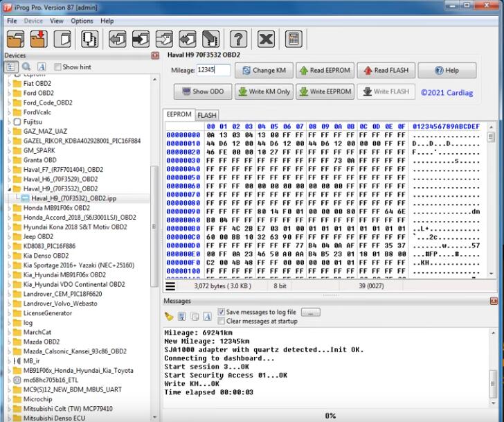This screenshot has height=422, width=504.
Task: Click the folder with red arrow icon
Action: tap(39, 39)
